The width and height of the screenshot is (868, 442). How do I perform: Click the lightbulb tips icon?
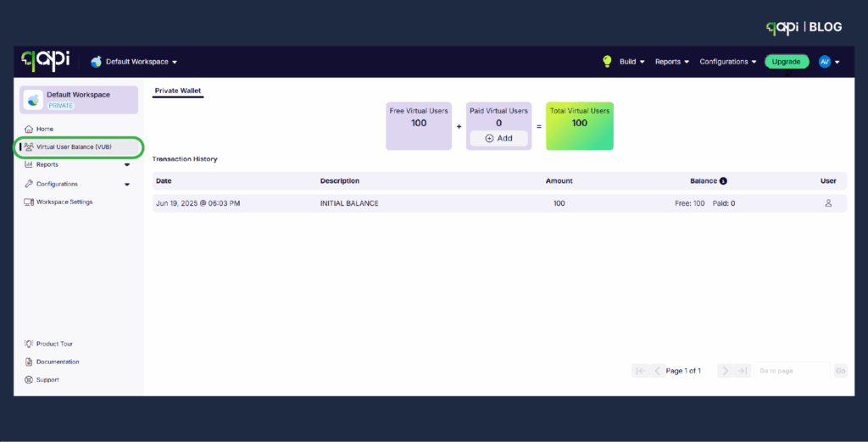[607, 62]
